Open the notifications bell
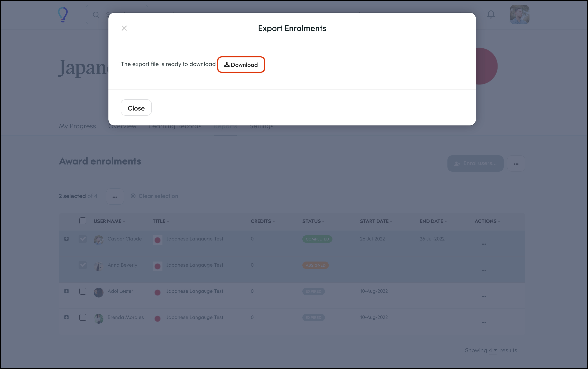 pyautogui.click(x=491, y=15)
